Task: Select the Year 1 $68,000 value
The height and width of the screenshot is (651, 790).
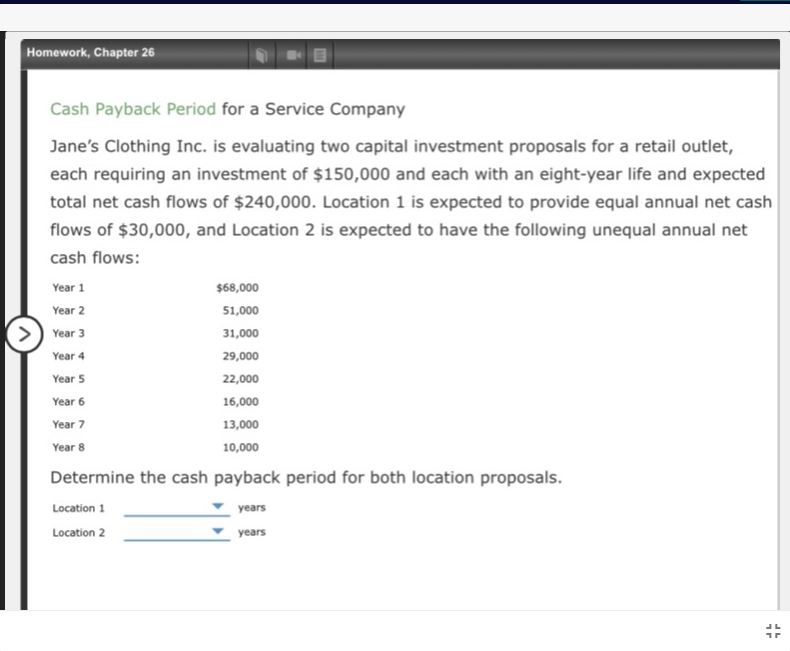Action: [x=237, y=288]
